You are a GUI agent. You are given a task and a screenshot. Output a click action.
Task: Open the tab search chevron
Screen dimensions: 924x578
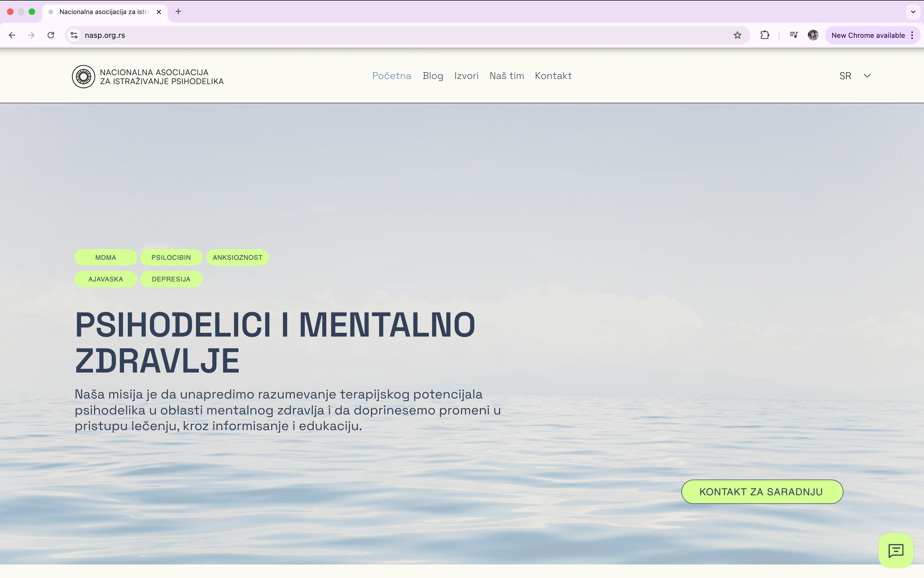[x=913, y=11]
